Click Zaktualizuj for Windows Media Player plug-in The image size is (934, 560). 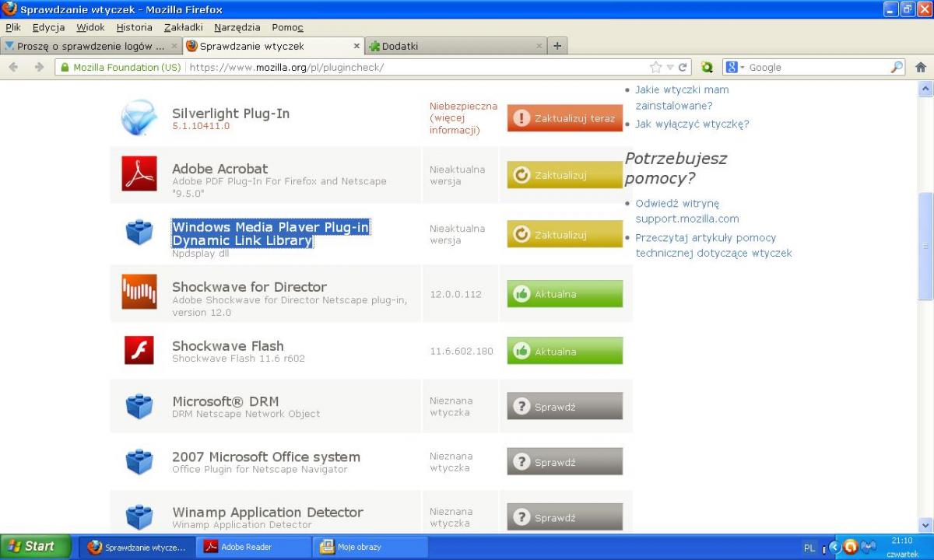pos(565,234)
